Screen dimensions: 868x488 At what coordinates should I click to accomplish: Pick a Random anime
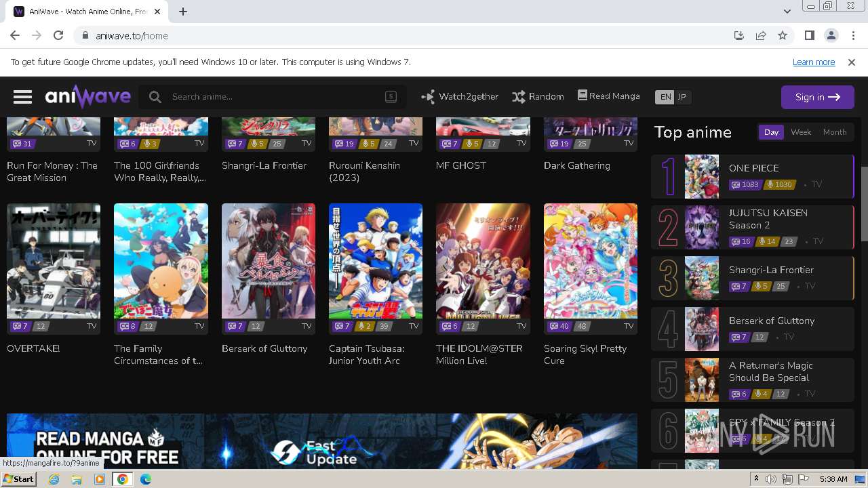point(538,97)
